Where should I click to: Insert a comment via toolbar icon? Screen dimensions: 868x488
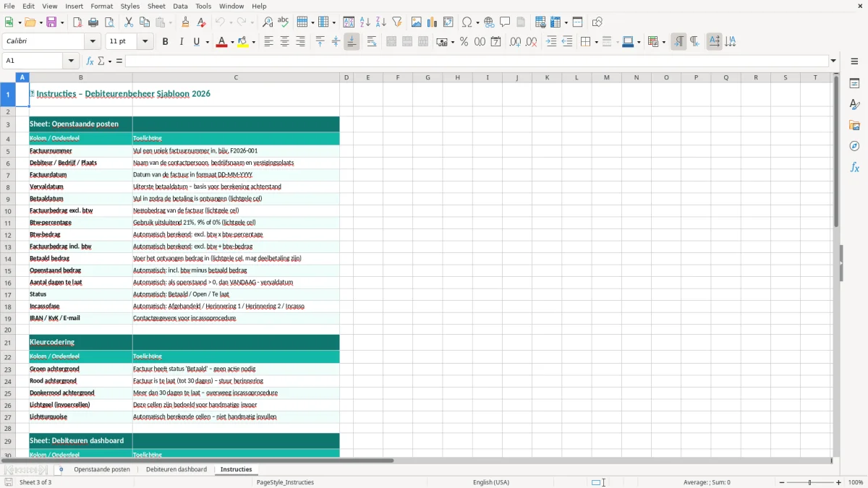tap(506, 22)
